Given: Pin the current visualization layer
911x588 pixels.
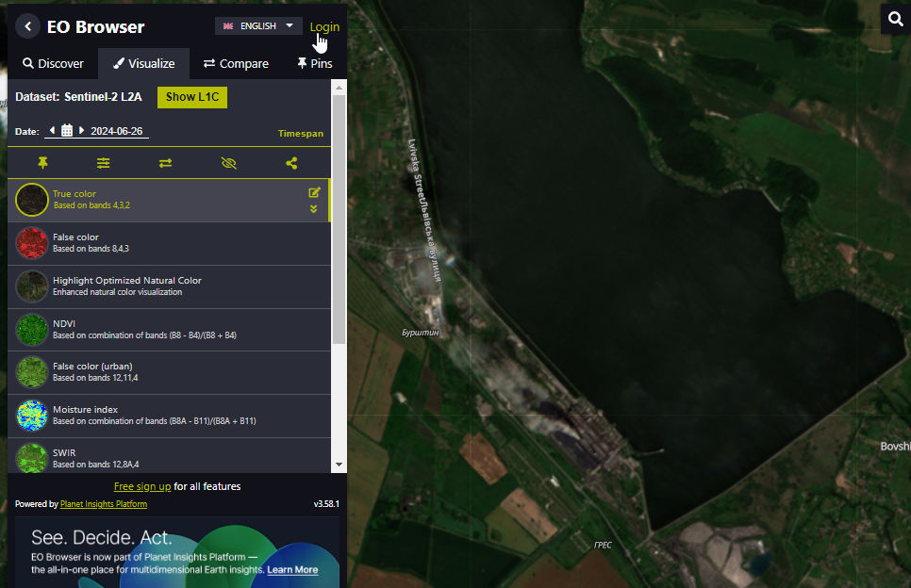Looking at the screenshot, I should [x=42, y=163].
